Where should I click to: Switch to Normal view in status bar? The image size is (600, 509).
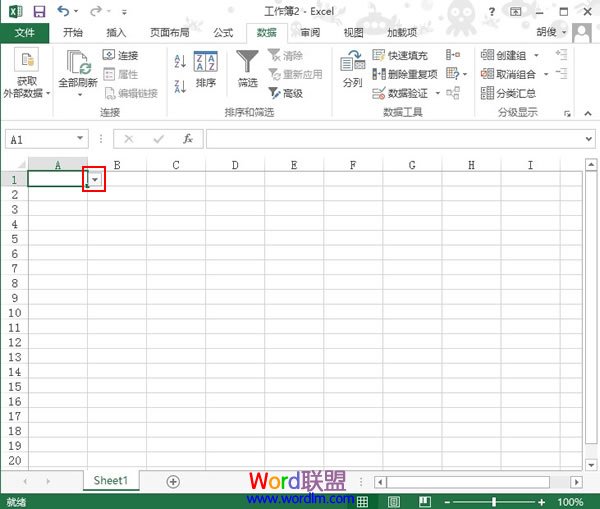coord(362,501)
